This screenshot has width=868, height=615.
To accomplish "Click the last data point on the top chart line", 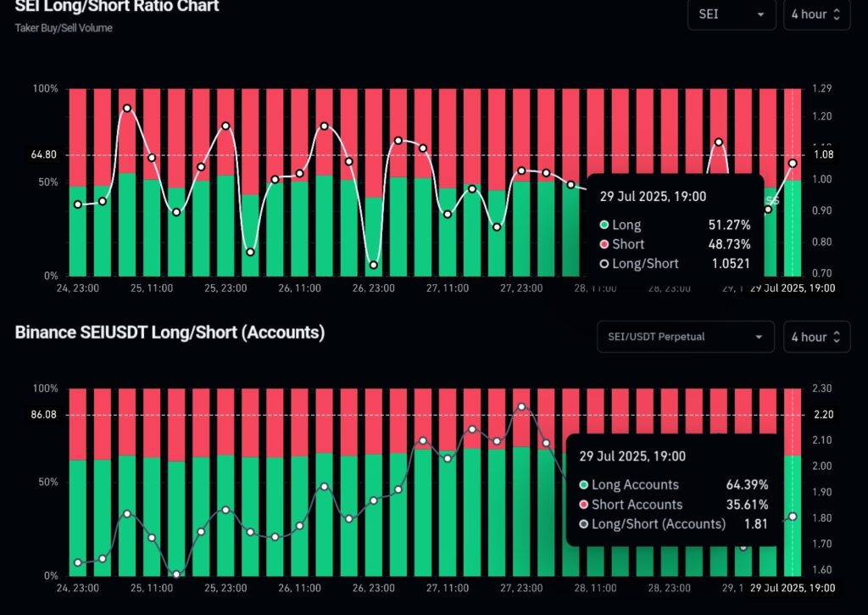I will 793,164.
